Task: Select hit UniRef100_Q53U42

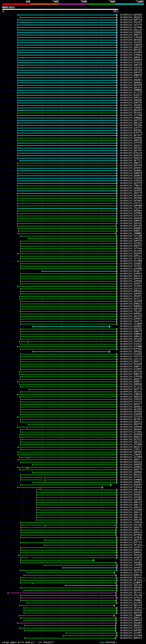Action: coord(131,113)
